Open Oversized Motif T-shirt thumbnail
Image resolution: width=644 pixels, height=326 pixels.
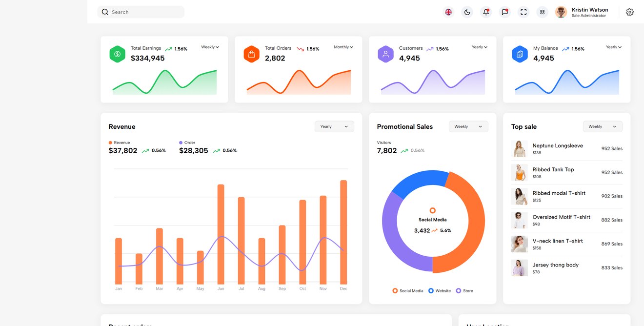tap(520, 220)
